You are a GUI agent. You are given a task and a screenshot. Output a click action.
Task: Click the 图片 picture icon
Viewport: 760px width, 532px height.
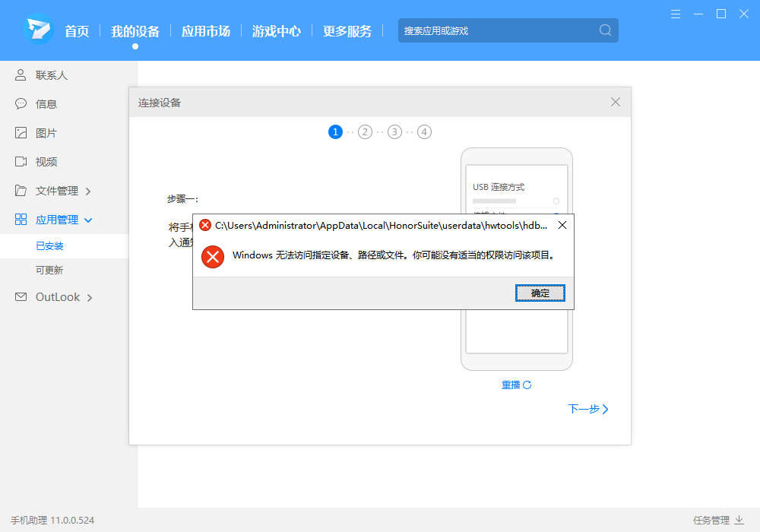click(x=21, y=133)
